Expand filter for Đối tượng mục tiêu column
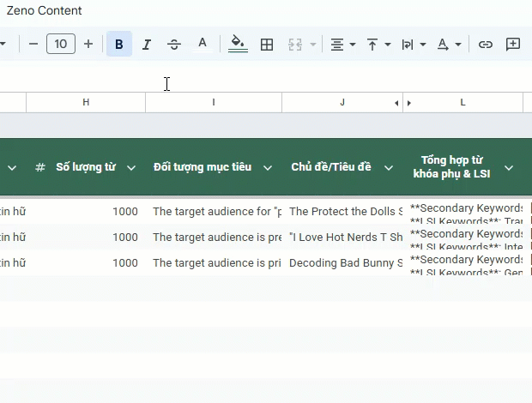This screenshot has width=532, height=403. pos(268,168)
